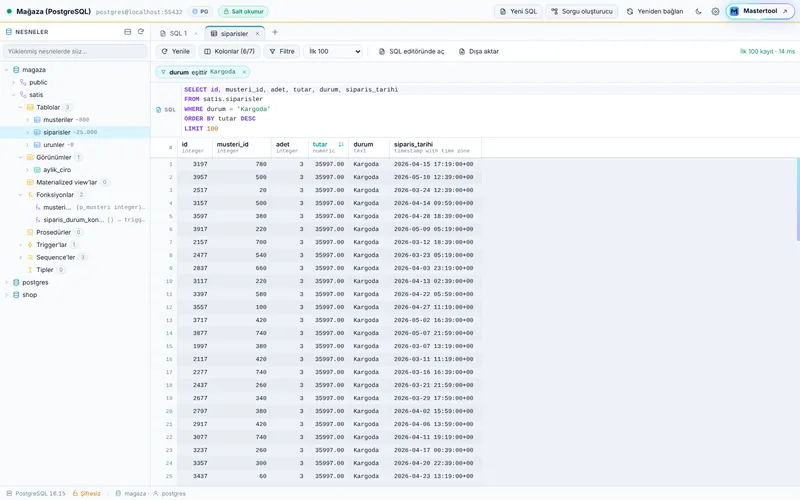Collapse the Fonksiyonlar group
Viewport: 800px width, 500px height.
20,195
